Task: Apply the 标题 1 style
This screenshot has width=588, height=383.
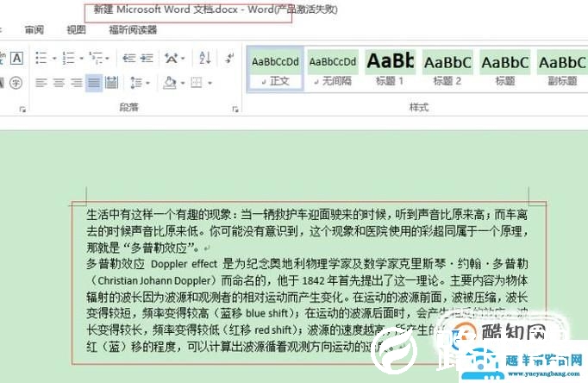Action: [390, 69]
